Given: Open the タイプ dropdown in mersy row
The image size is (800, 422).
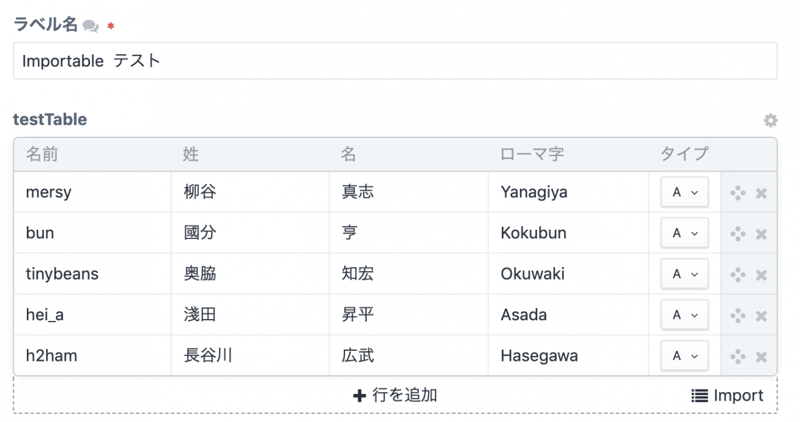Looking at the screenshot, I should pyautogui.click(x=684, y=193).
